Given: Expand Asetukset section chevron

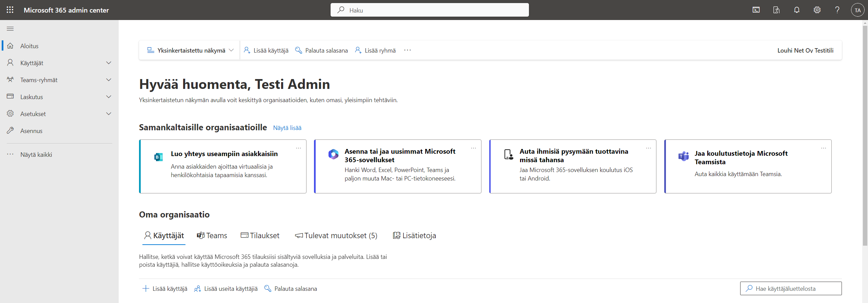Looking at the screenshot, I should (108, 114).
